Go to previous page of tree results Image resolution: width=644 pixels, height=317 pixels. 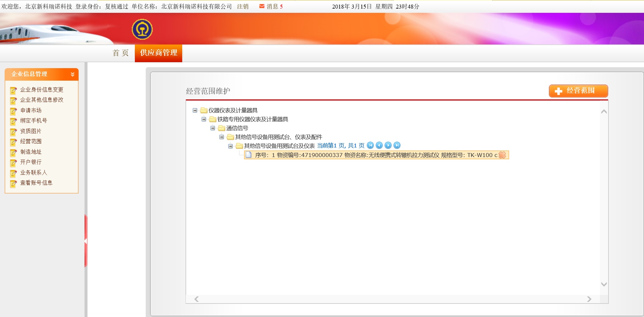379,145
